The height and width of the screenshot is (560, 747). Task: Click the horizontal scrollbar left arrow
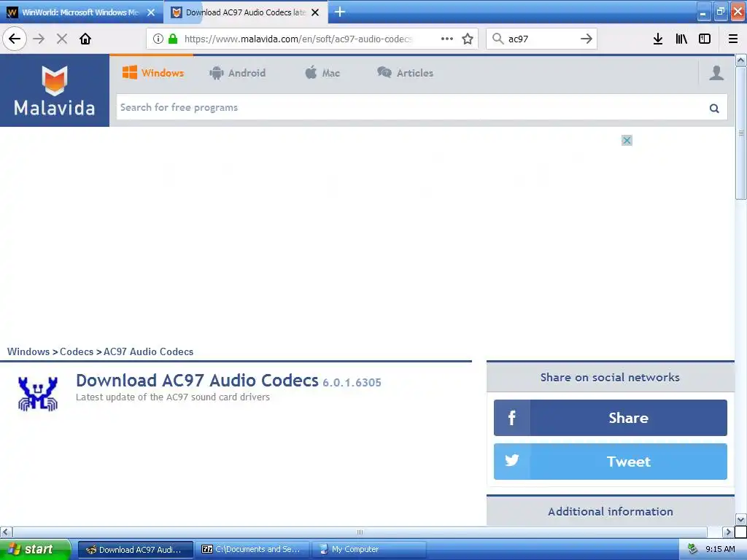tap(6, 532)
